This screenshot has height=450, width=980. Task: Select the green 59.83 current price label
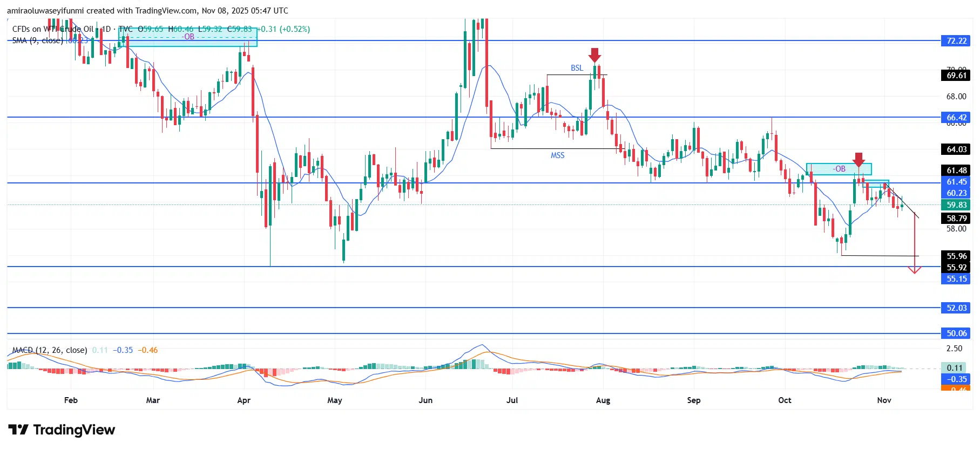[956, 205]
